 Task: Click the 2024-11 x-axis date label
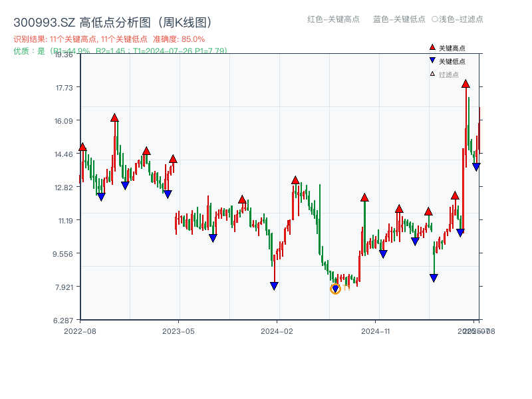(x=375, y=331)
